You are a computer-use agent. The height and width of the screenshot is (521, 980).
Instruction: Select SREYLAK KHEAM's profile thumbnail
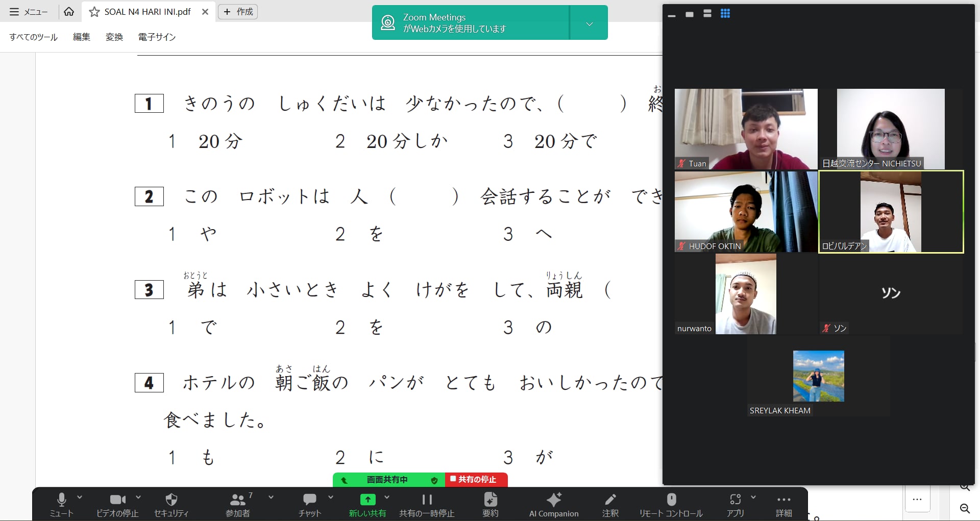pyautogui.click(x=818, y=376)
